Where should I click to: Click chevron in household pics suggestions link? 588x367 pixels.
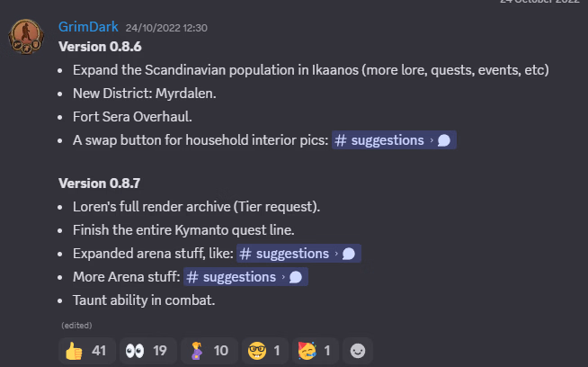pyautogui.click(x=431, y=140)
